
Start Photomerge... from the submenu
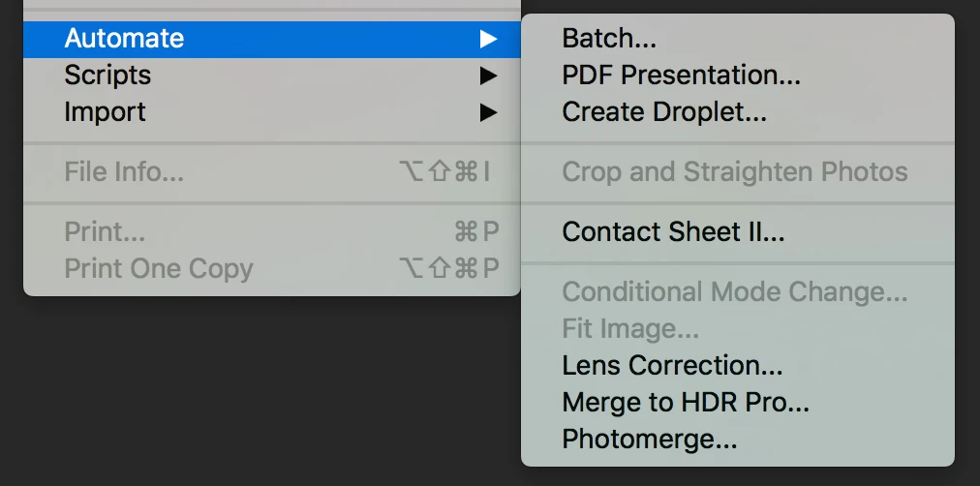click(x=650, y=440)
